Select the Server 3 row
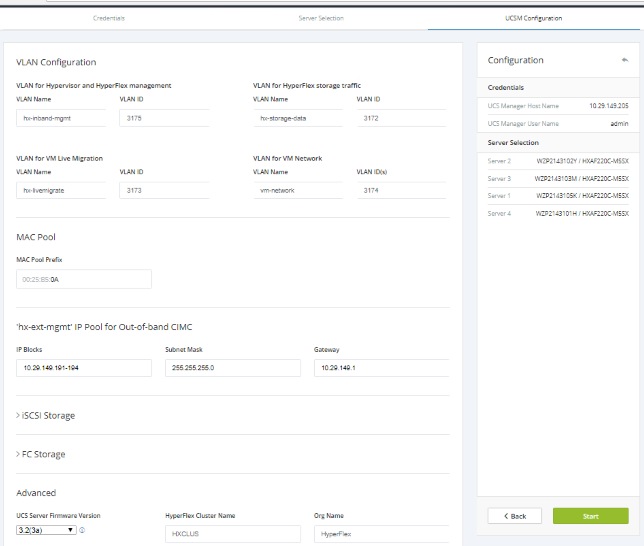 click(x=558, y=178)
